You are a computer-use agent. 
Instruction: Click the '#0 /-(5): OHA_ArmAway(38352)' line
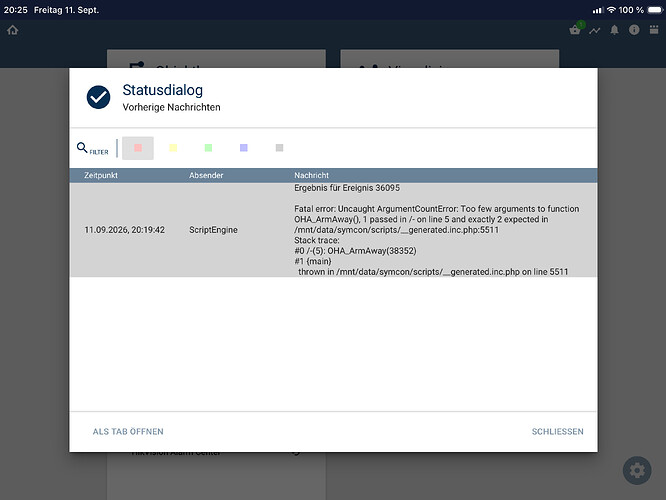pos(355,251)
